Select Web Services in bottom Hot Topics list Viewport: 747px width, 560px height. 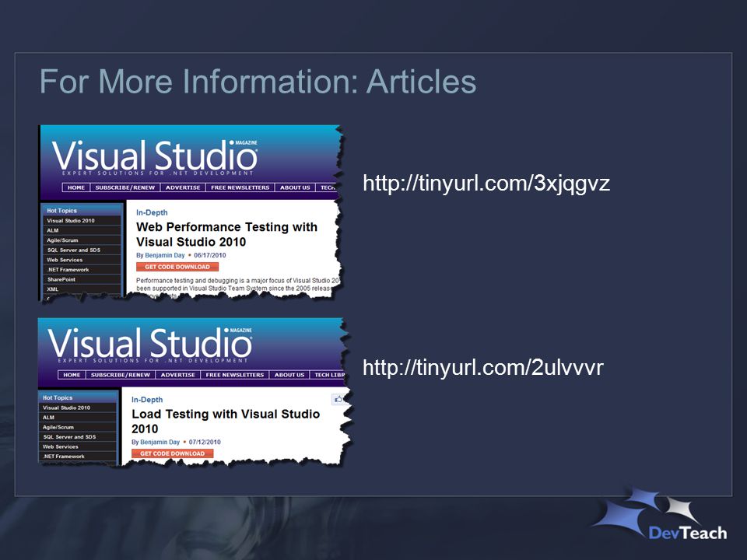[78, 446]
